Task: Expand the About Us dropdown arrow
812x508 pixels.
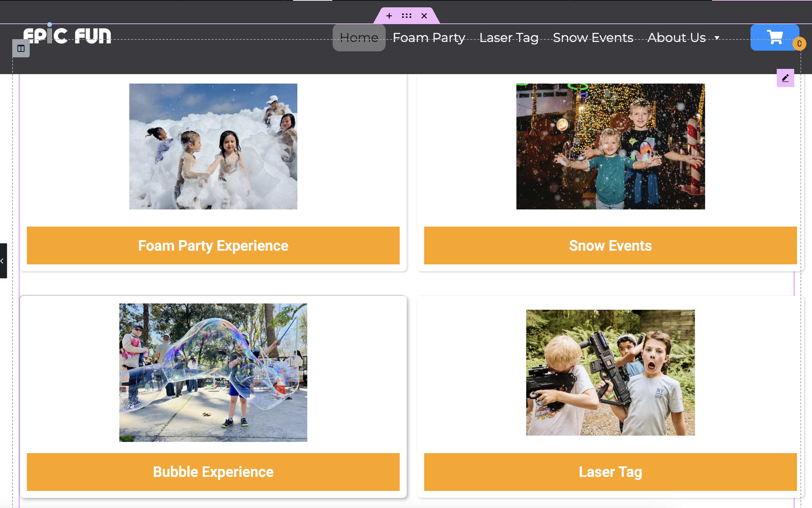Action: pos(717,38)
